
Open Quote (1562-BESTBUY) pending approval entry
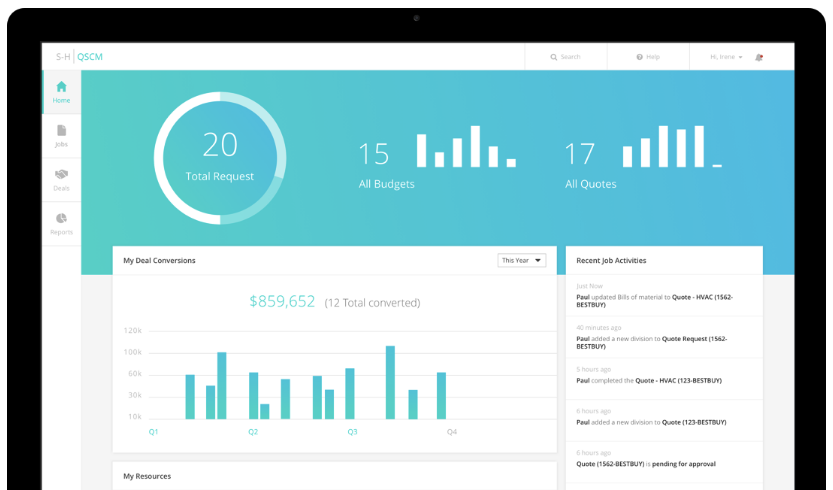[x=646, y=464]
